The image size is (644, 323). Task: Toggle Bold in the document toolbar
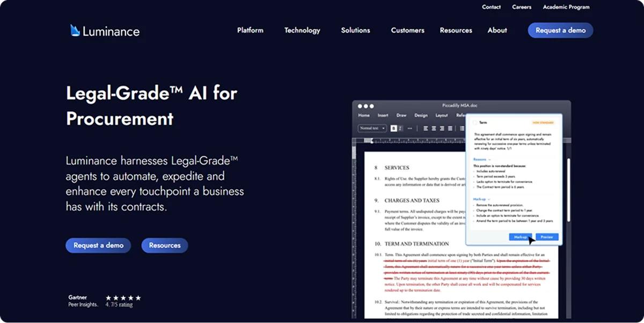393,128
